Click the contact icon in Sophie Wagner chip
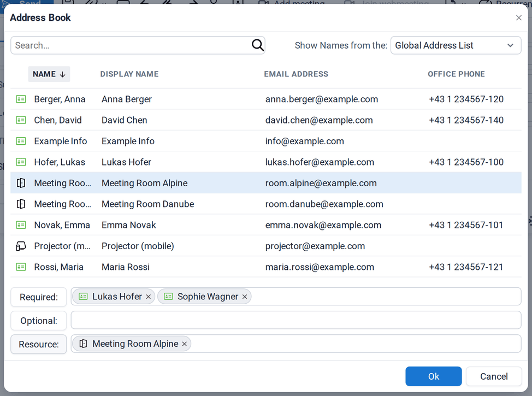This screenshot has width=532, height=396. (x=168, y=296)
